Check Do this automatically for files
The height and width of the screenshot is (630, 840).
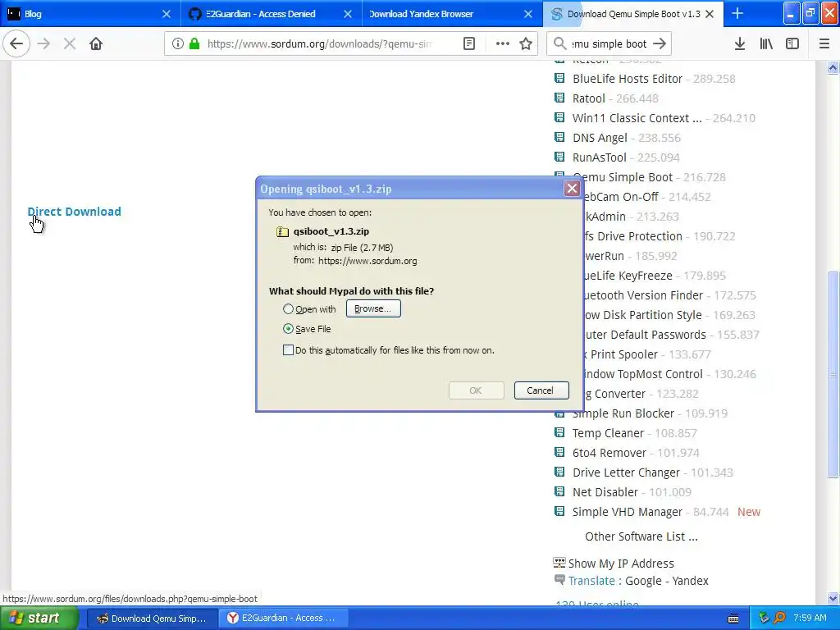(288, 350)
